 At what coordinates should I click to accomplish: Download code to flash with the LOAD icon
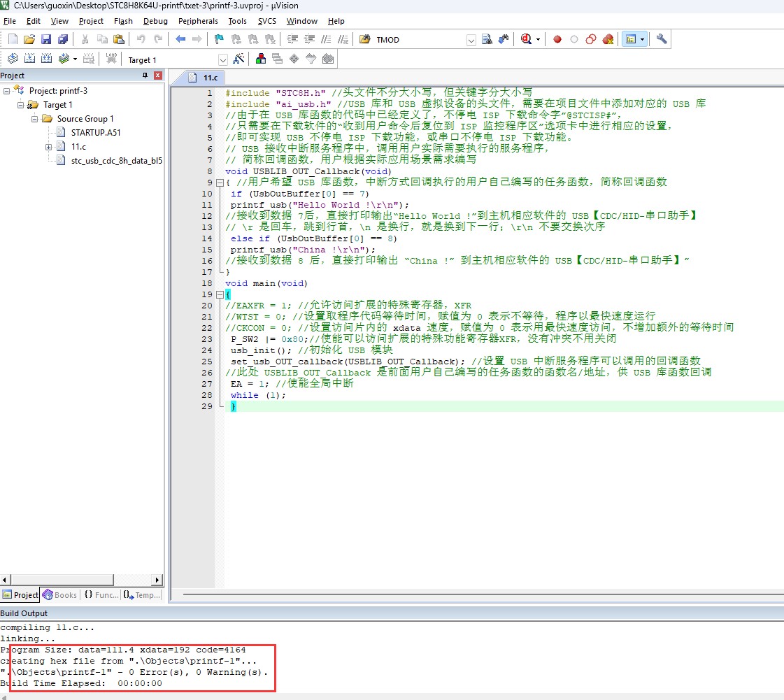coord(111,59)
